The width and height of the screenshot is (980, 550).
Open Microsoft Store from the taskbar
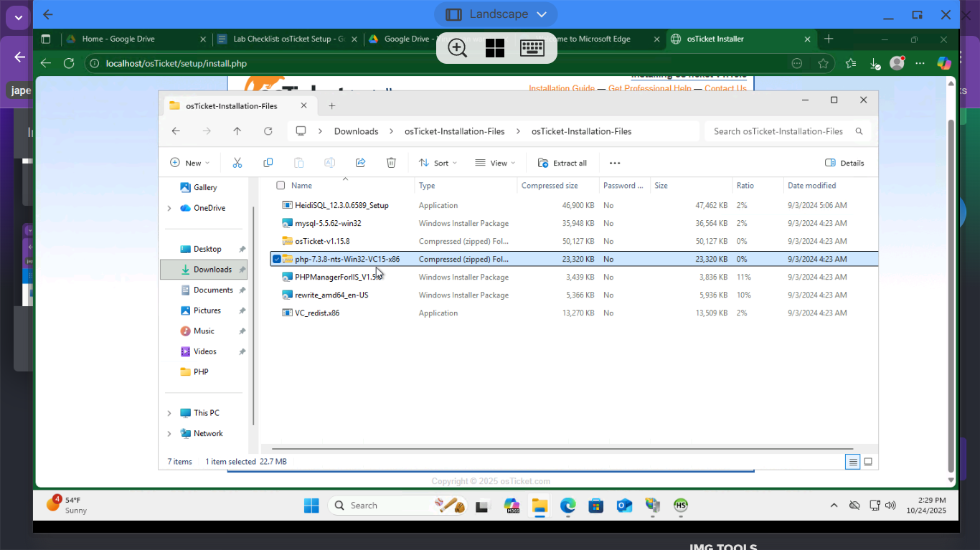click(x=595, y=506)
